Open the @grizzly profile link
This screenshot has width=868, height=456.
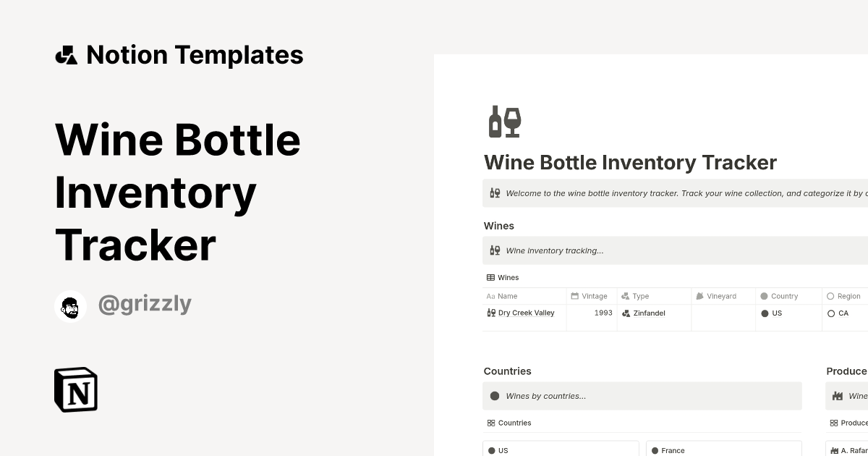tap(144, 303)
